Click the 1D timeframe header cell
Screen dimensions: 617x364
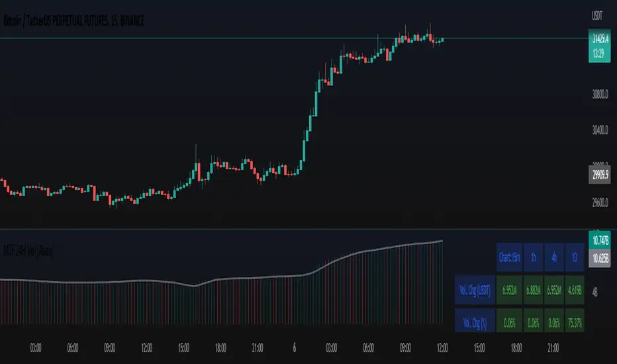[x=573, y=257]
